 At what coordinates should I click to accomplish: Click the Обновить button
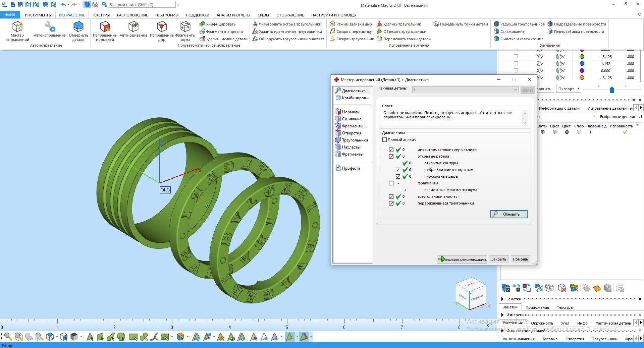point(509,214)
